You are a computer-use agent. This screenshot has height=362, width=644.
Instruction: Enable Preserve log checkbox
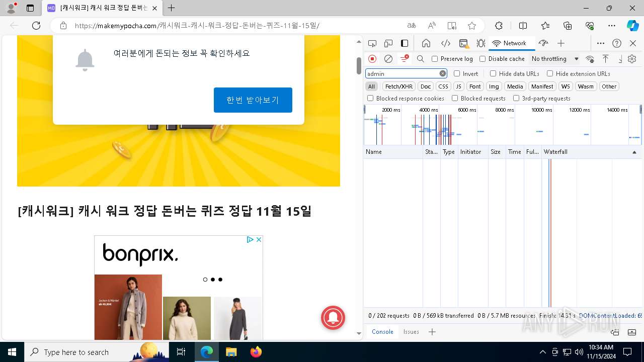coord(435,59)
